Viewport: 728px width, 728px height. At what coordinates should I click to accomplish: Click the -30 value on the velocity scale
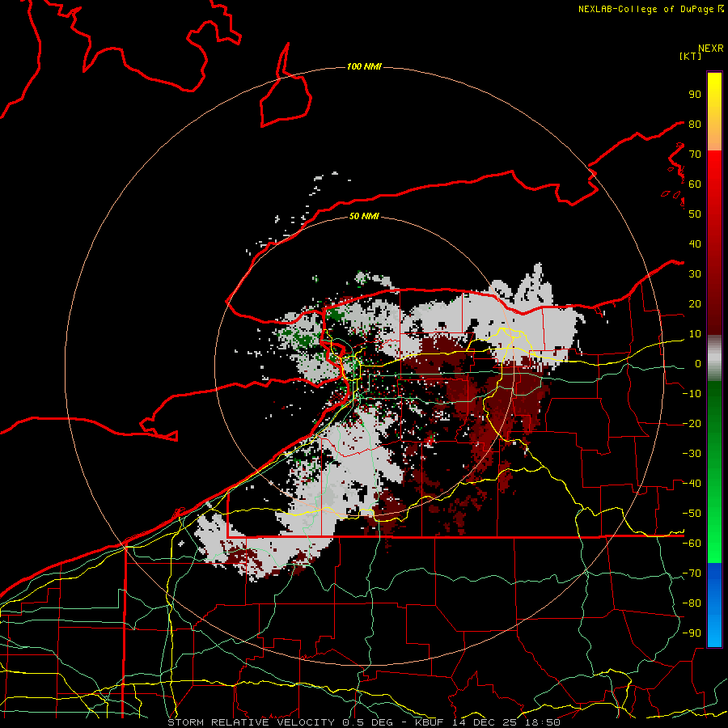[x=692, y=454]
